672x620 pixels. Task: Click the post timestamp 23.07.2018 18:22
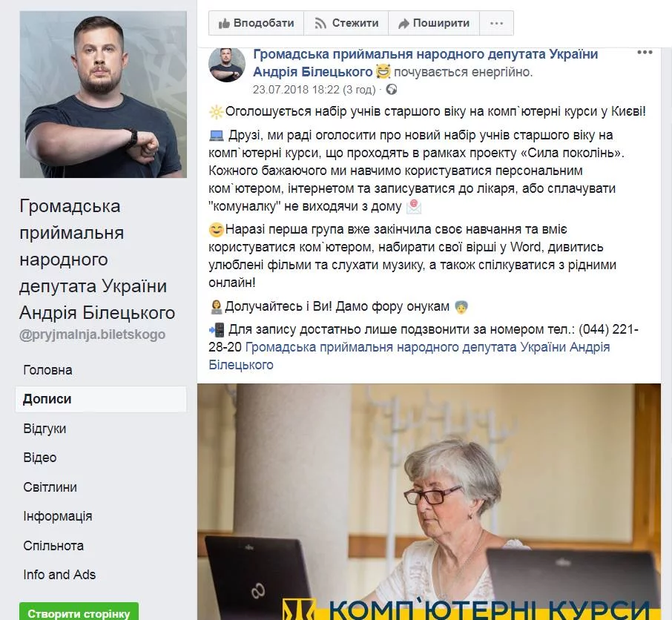point(296,90)
